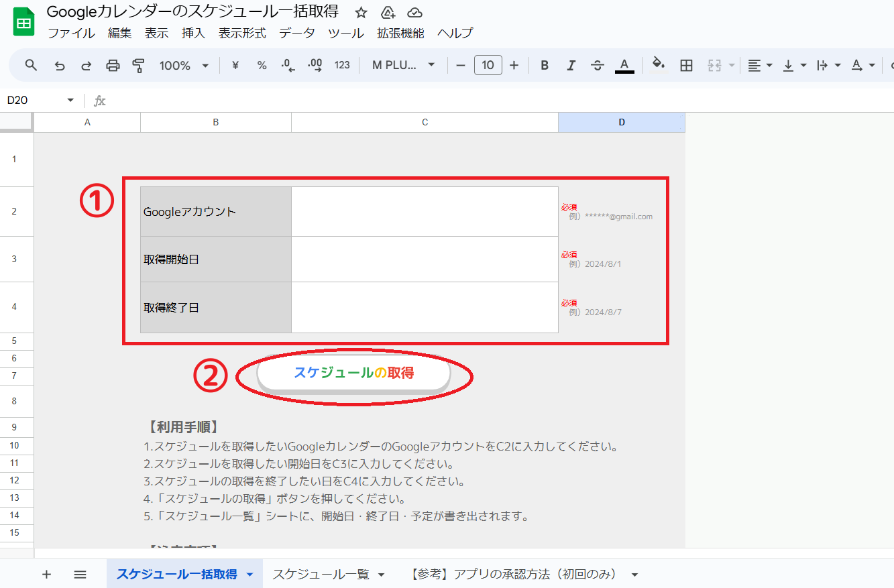Screen dimensions: 894x588
Task: Open スケジュール一括取得 tab options arrow
Action: coord(250,575)
